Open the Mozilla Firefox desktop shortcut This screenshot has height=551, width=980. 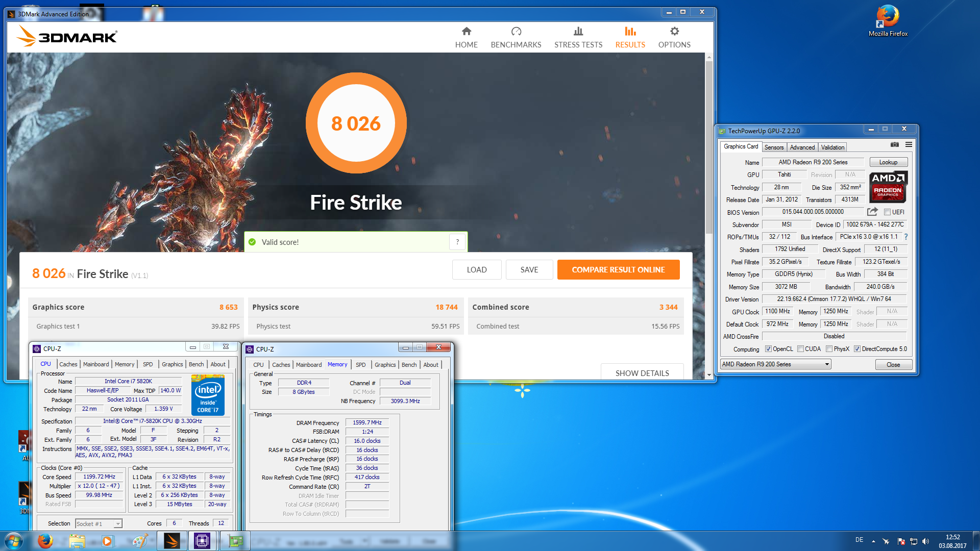888,20
